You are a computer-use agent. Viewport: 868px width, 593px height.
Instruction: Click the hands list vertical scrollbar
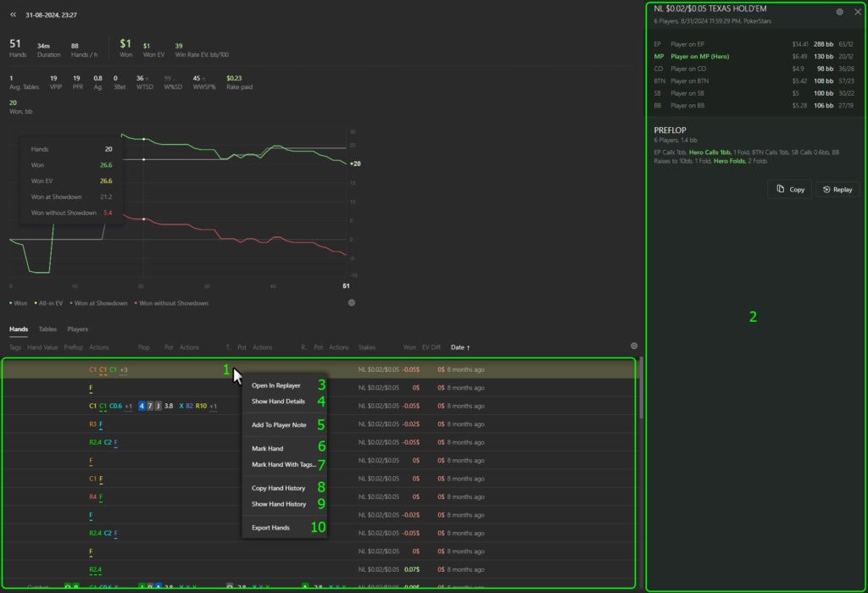(641, 390)
